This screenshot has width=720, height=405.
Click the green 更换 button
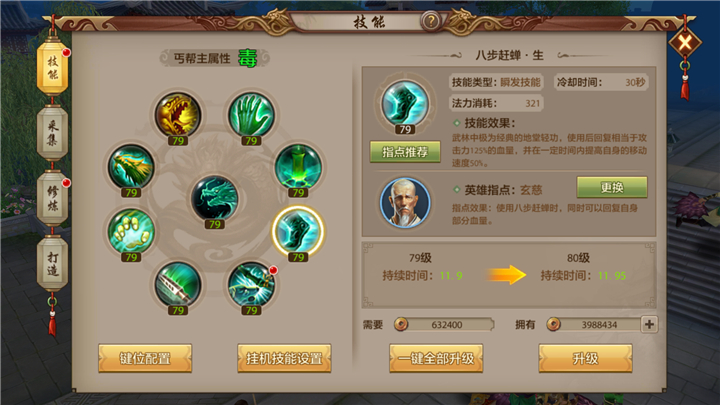tap(612, 187)
